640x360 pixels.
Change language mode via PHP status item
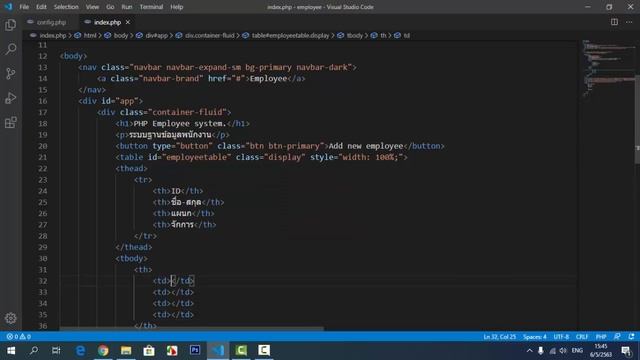tap(601, 337)
